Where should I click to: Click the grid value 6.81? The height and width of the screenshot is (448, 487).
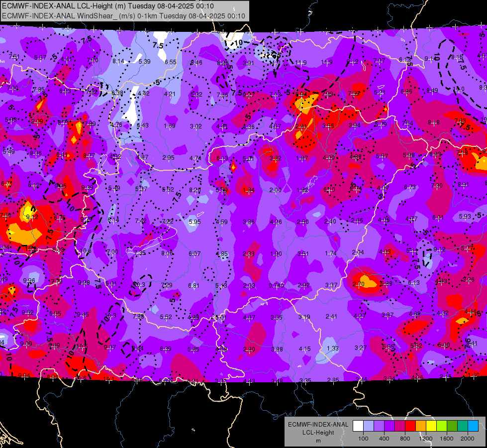(194, 285)
